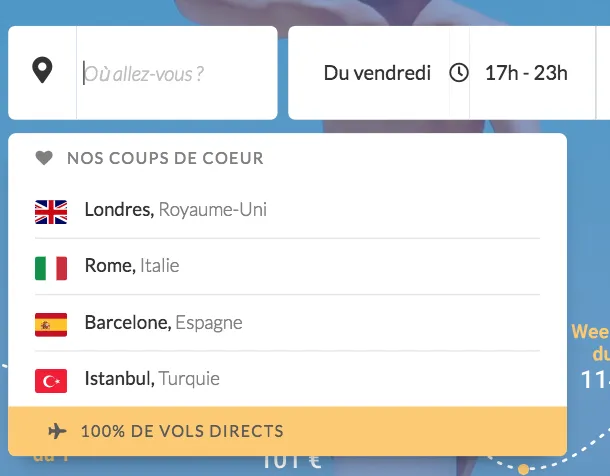The image size is (610, 476).
Task: Click the airplane icon in yellow banner
Action: tap(57, 432)
